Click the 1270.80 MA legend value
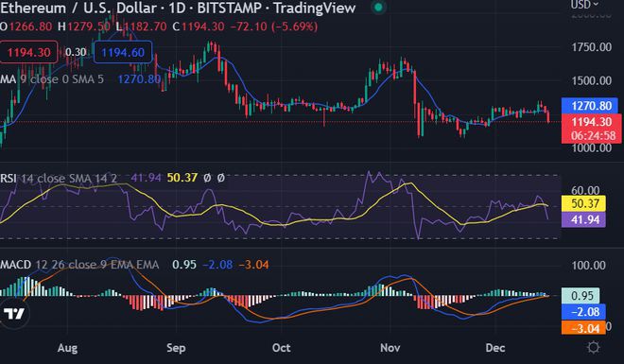 tap(139, 79)
